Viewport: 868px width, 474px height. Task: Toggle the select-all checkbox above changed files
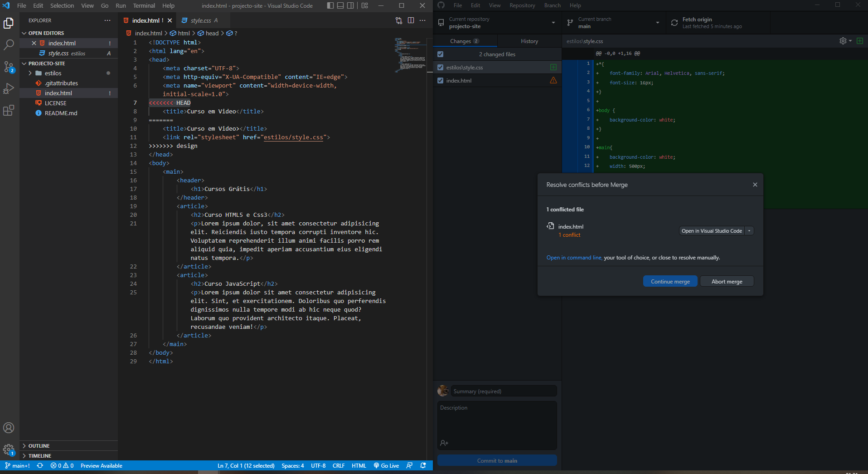(440, 54)
